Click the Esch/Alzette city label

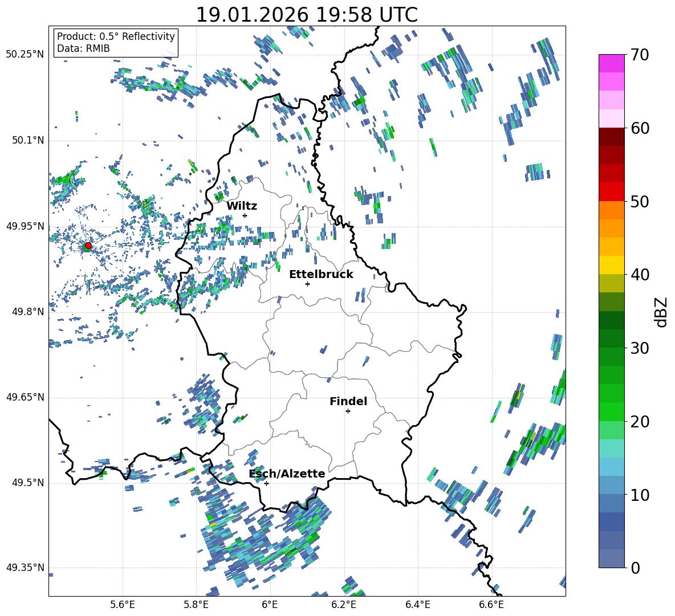coord(287,474)
